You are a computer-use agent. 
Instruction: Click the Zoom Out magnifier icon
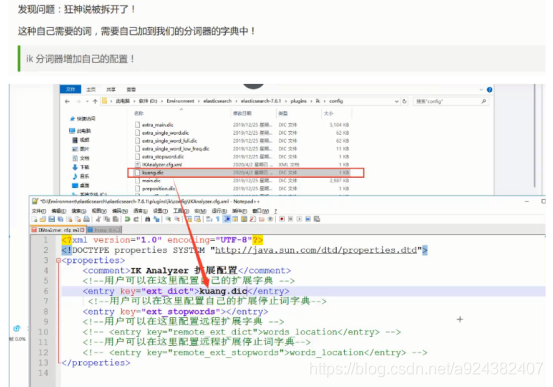(x=177, y=219)
